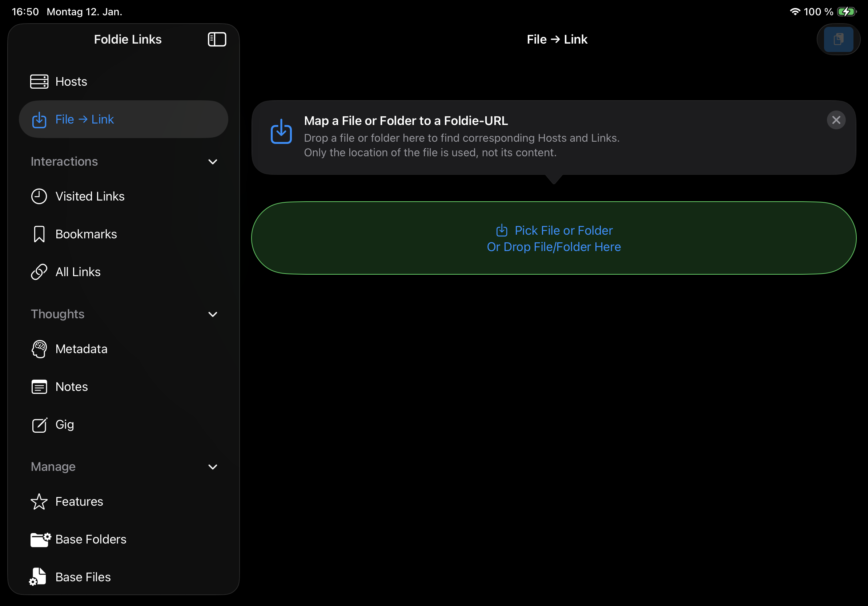Screen dimensions: 868x606
Task: Select the File → Link sidebar item
Action: (x=123, y=120)
